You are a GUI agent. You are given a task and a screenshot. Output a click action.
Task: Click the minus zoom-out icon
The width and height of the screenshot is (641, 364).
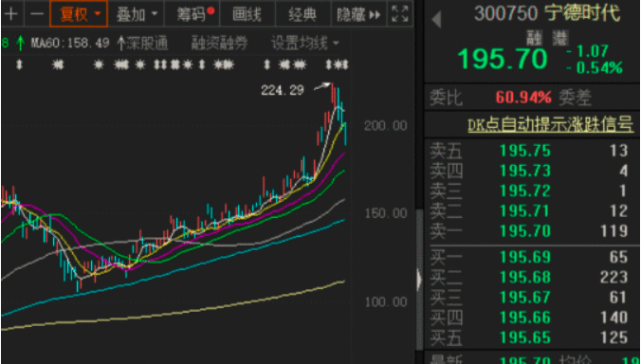[x=37, y=14]
